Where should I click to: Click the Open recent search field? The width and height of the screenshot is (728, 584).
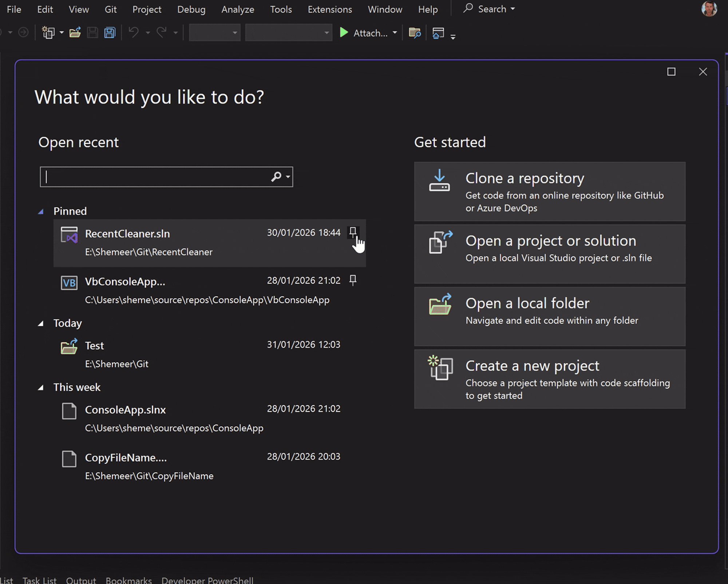click(x=157, y=177)
